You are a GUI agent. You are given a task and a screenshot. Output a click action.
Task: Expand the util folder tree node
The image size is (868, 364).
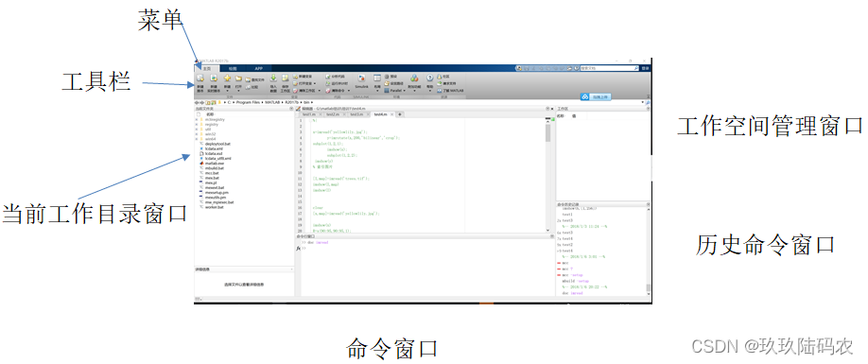(x=197, y=129)
